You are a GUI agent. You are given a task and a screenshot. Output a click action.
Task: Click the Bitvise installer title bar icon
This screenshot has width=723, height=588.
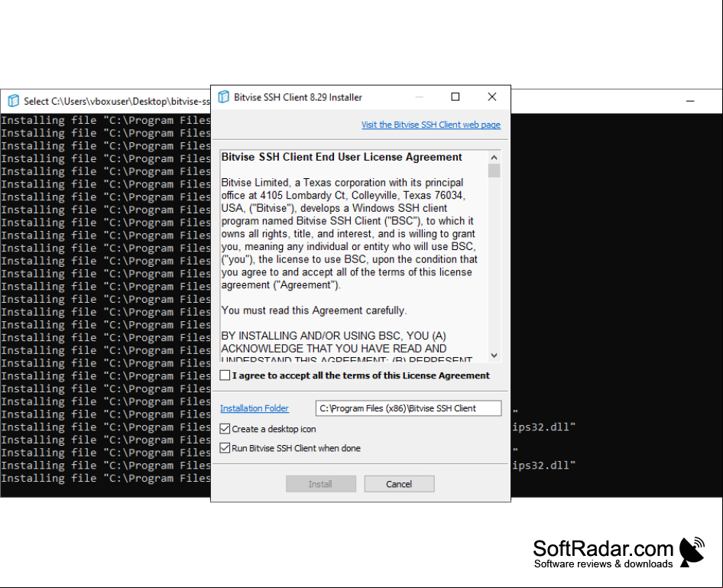[224, 97]
